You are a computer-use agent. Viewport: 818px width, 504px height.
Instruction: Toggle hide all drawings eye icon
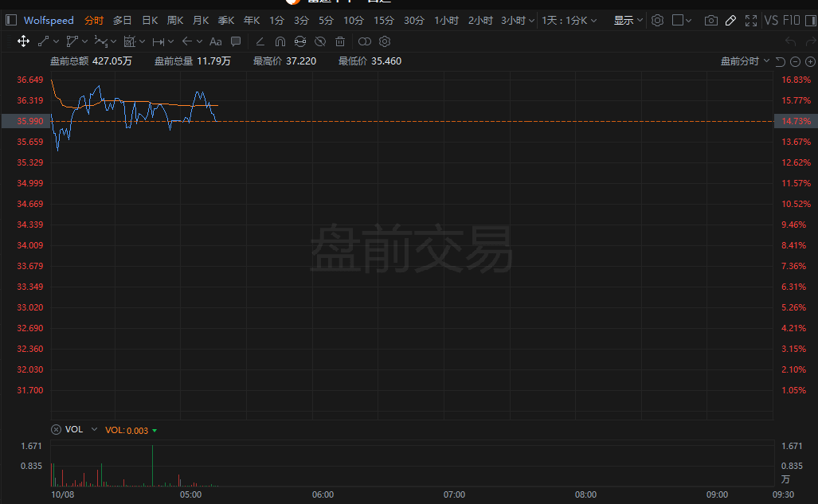tap(320, 41)
